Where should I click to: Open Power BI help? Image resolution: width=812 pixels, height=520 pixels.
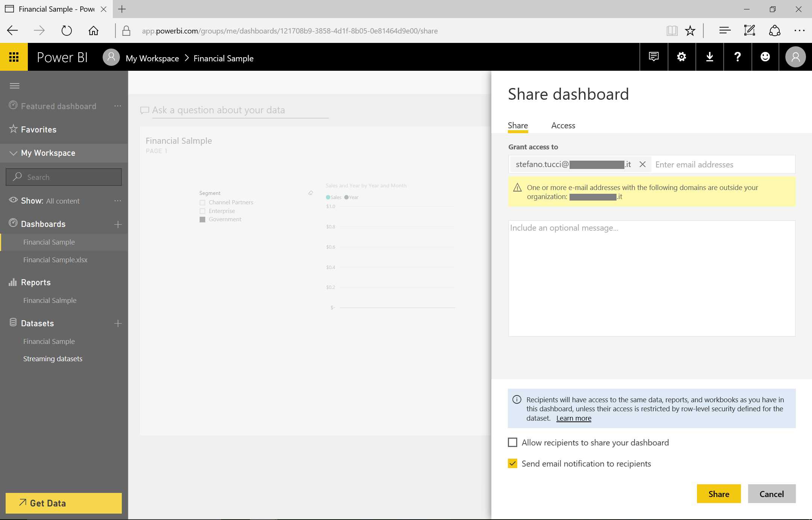click(x=737, y=57)
